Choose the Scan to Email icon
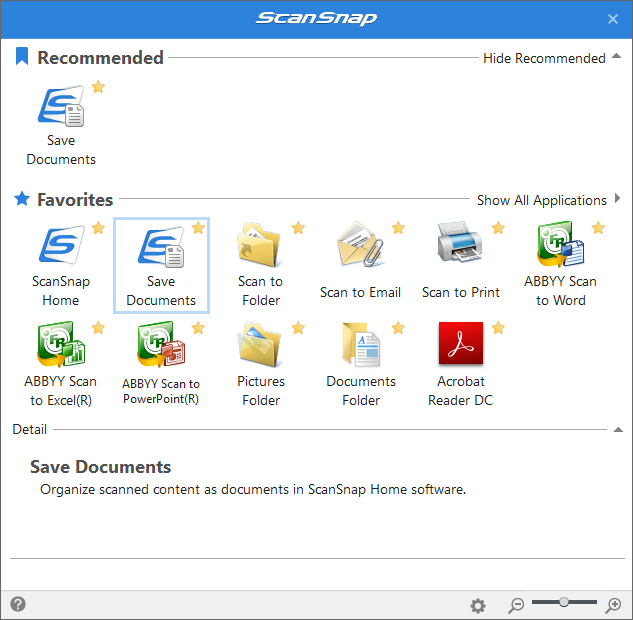Viewport: 633px width, 620px height. 360,244
